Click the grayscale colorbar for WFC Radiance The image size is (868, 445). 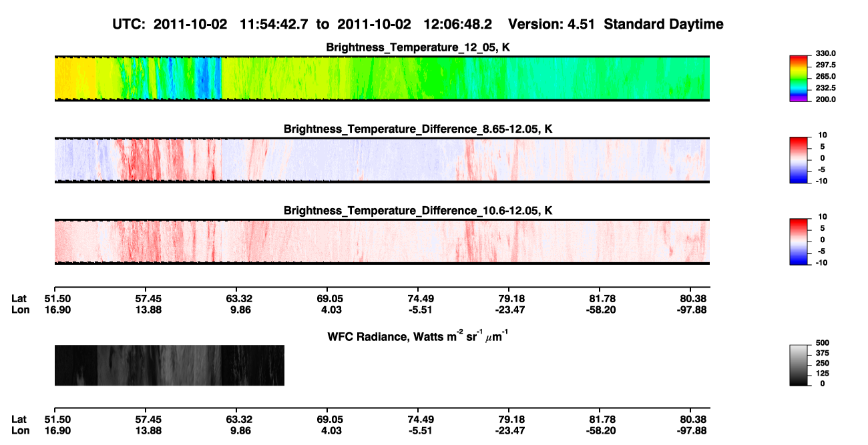[800, 366]
